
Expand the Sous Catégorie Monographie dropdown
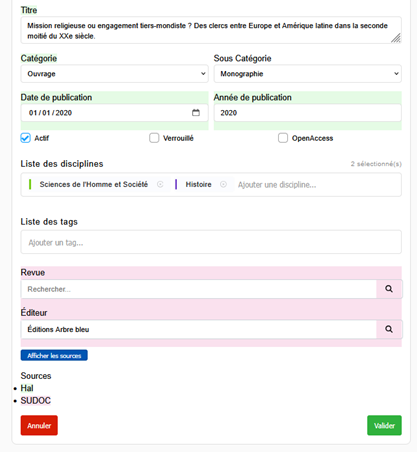[307, 74]
